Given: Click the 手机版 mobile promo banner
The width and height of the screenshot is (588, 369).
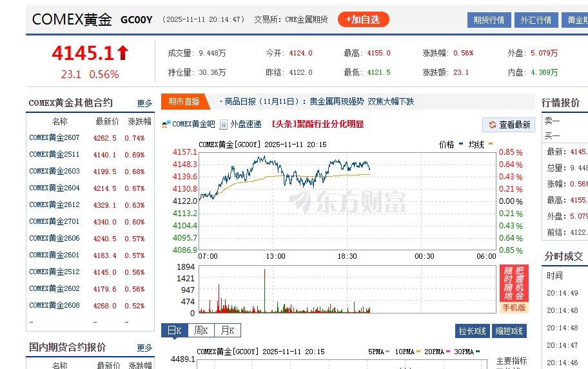Looking at the screenshot, I should 514,288.
